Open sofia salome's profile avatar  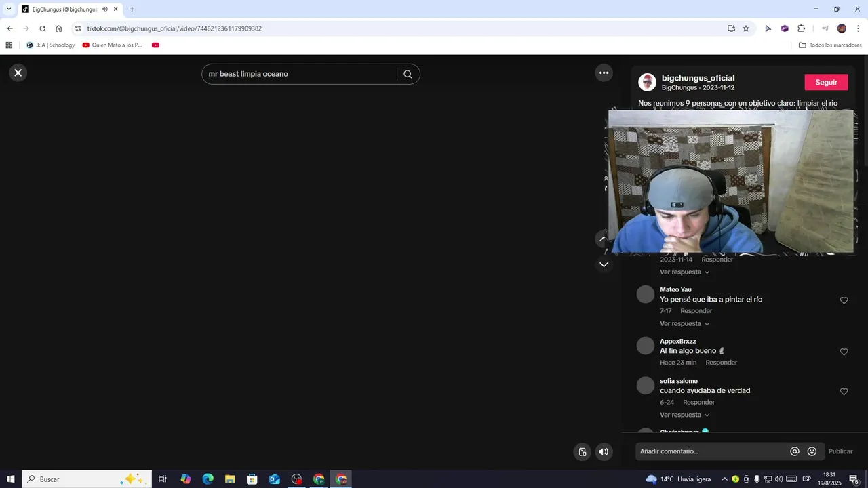646,386
